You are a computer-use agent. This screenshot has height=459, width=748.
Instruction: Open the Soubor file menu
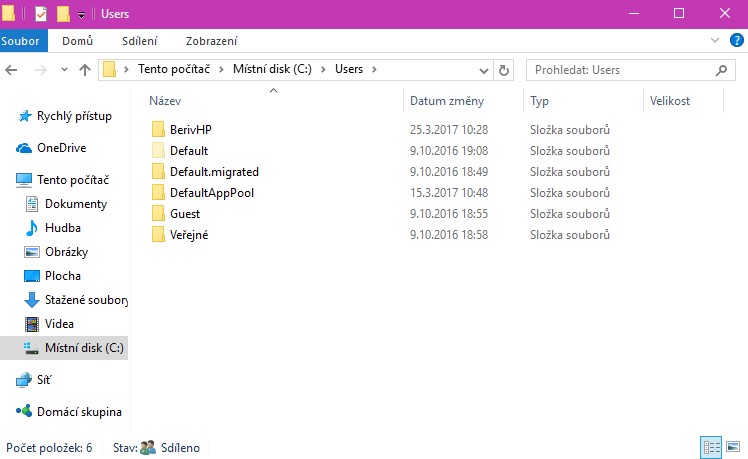click(22, 41)
